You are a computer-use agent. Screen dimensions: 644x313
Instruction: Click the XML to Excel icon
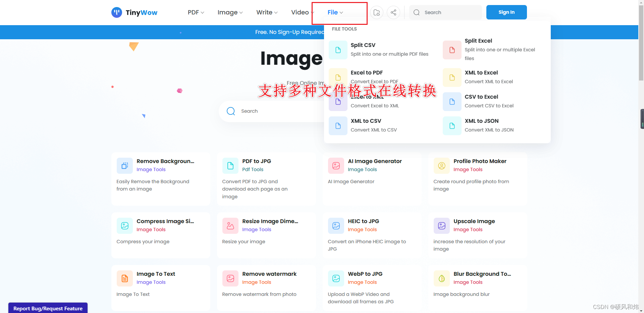pos(452,77)
